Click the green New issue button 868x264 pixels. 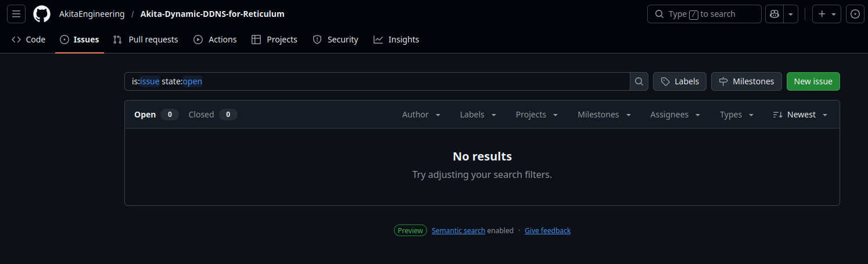(813, 81)
